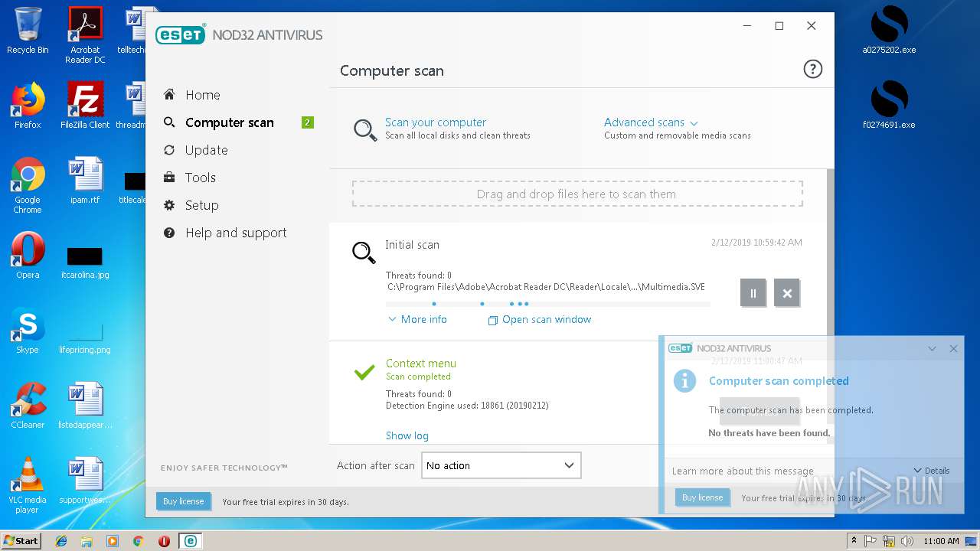Click the Setup gear icon

click(x=169, y=205)
